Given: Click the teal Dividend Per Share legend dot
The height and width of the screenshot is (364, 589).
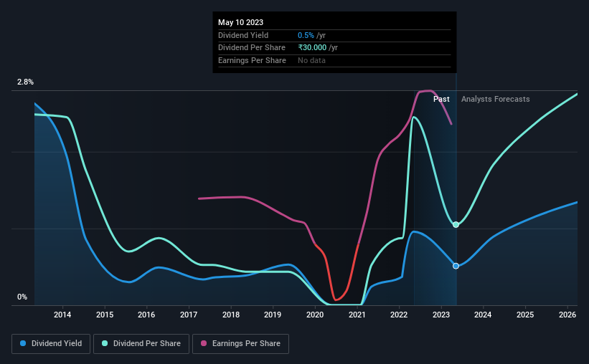Looking at the screenshot, I should pos(105,343).
